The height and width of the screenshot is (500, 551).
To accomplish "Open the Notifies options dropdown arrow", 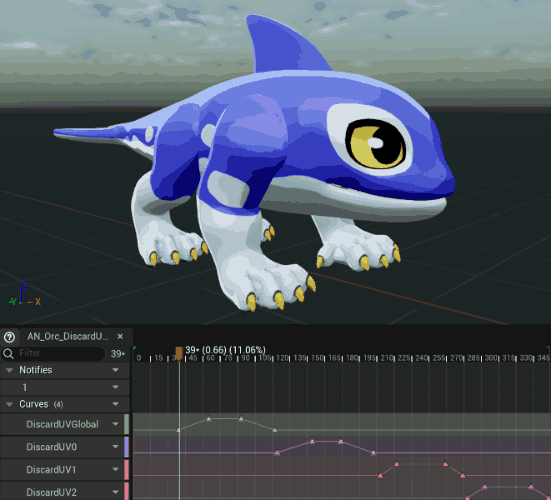I will (x=116, y=370).
